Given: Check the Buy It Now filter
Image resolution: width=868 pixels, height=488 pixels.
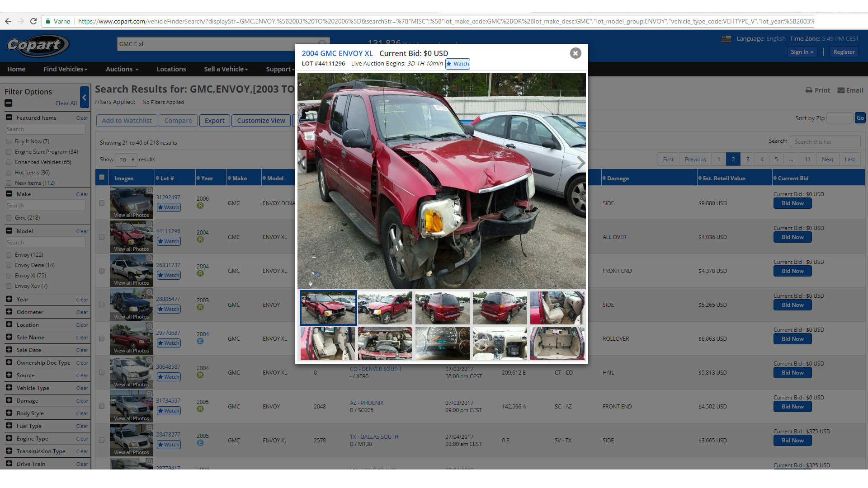Looking at the screenshot, I should click(x=9, y=141).
